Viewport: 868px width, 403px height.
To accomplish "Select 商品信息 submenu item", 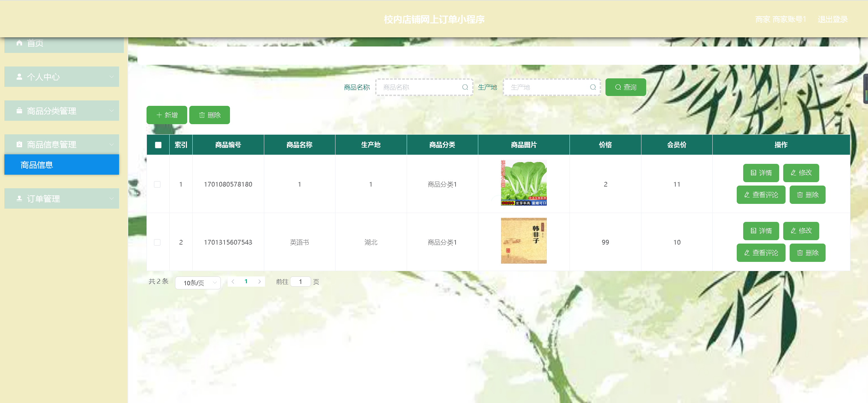I will 62,165.
